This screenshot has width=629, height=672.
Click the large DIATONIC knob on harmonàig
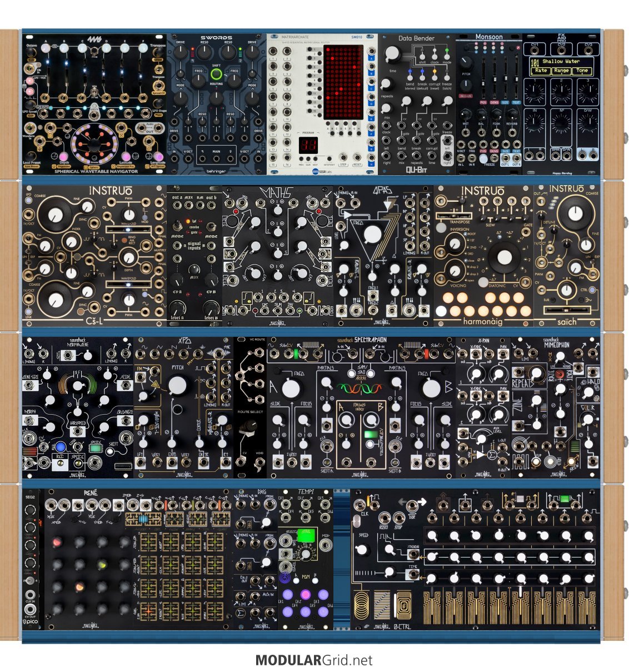[505, 257]
